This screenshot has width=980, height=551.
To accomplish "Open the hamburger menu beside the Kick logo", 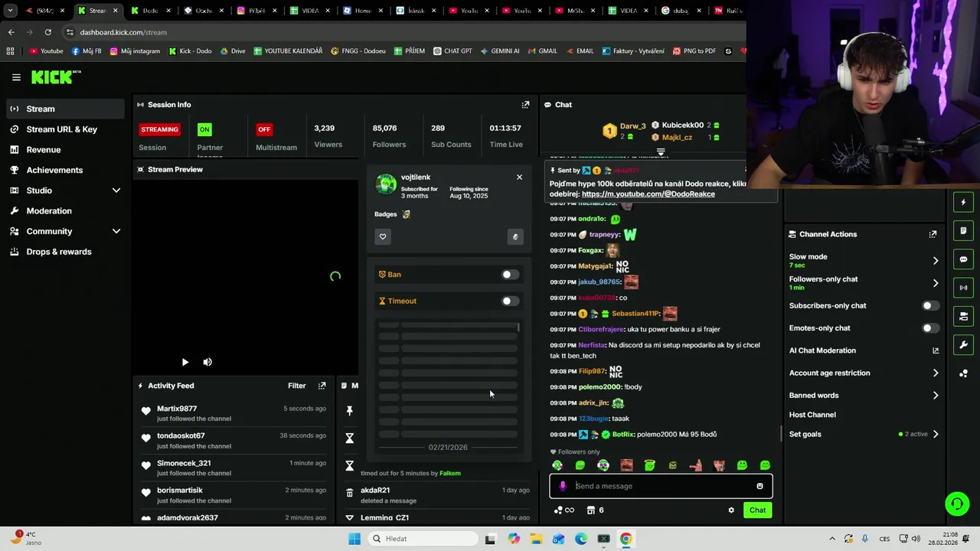I will [16, 77].
